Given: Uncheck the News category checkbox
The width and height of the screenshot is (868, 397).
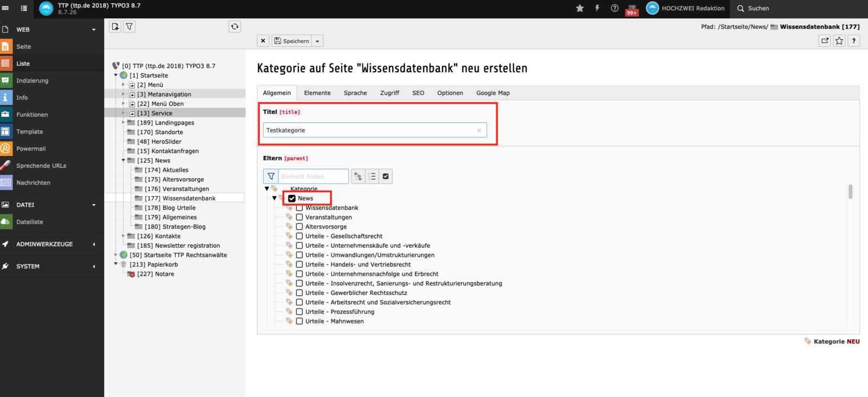Looking at the screenshot, I should pos(292,198).
